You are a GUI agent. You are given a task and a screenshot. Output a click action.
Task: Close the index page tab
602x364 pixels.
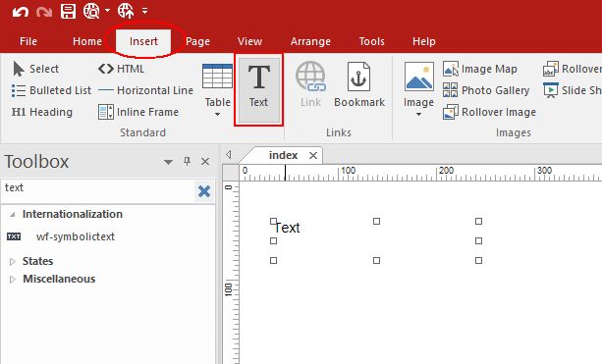tap(313, 156)
